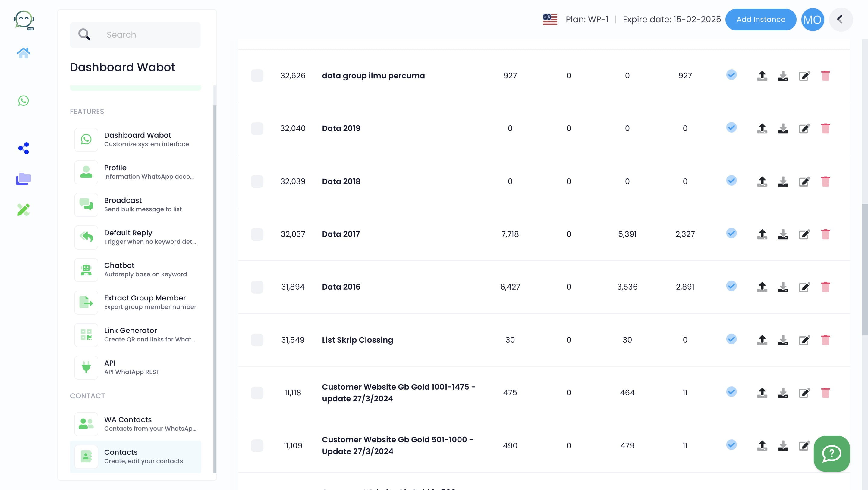Download the List Skrip Clossing contacts

coord(783,340)
